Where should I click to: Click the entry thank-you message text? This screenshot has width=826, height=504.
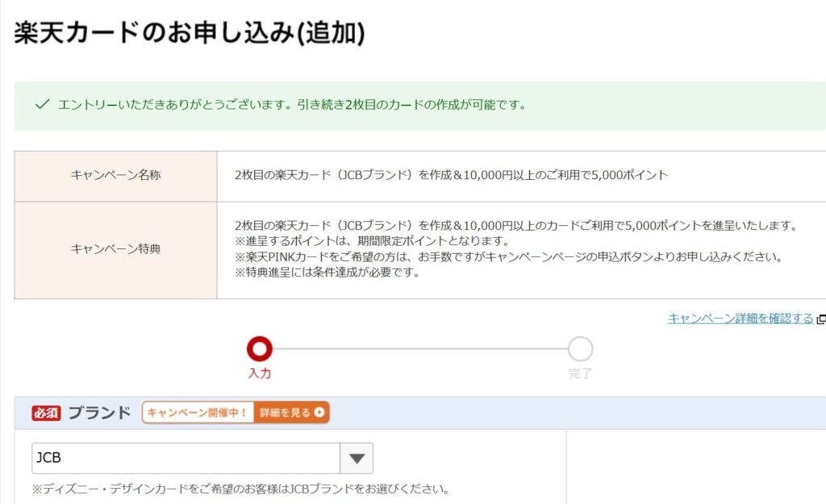(x=292, y=105)
